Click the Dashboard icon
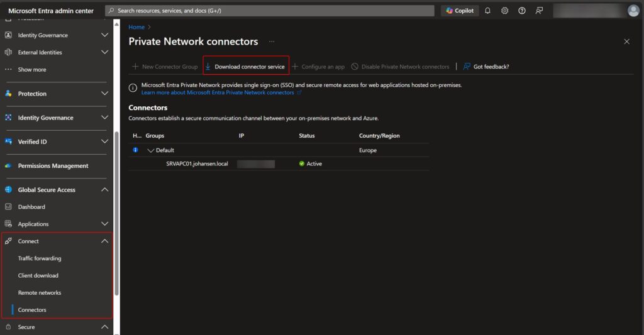644x335 pixels. coord(8,207)
